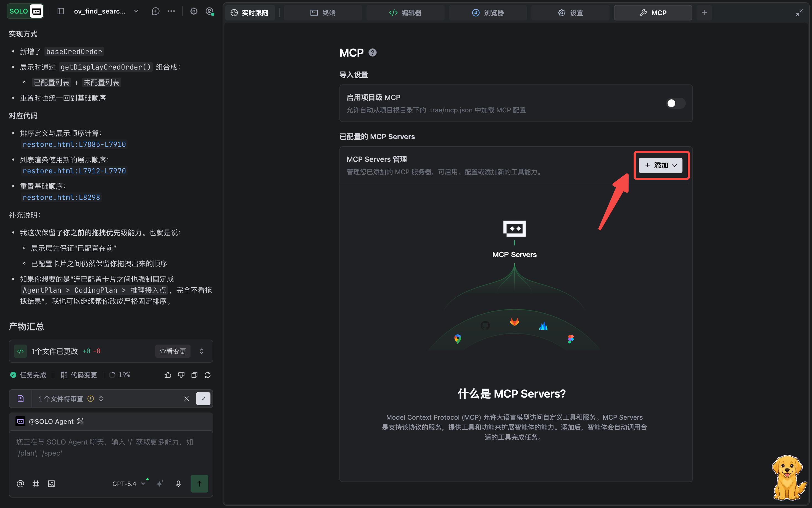Click the sparkle prompt enhance icon
Screen dimensions: 812x508
point(160,483)
